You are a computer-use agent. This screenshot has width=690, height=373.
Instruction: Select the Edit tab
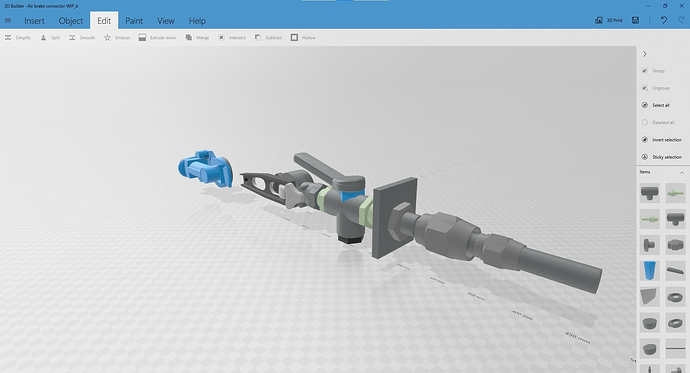[104, 21]
